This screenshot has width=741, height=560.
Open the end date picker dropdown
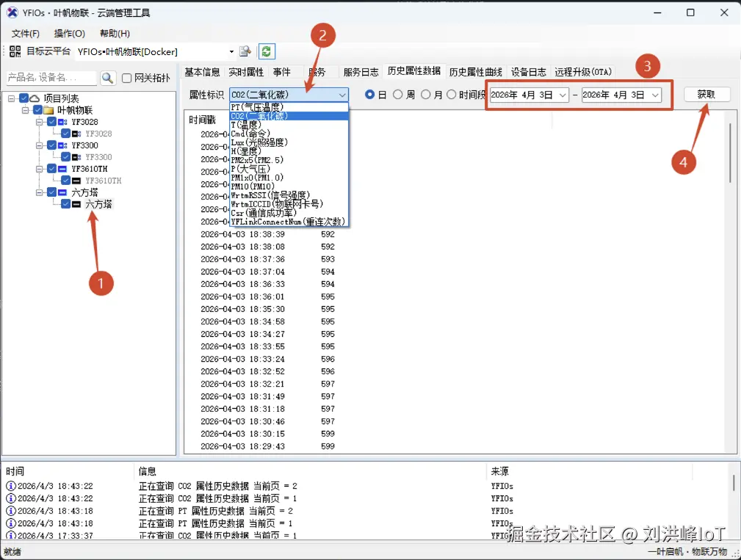pyautogui.click(x=654, y=95)
